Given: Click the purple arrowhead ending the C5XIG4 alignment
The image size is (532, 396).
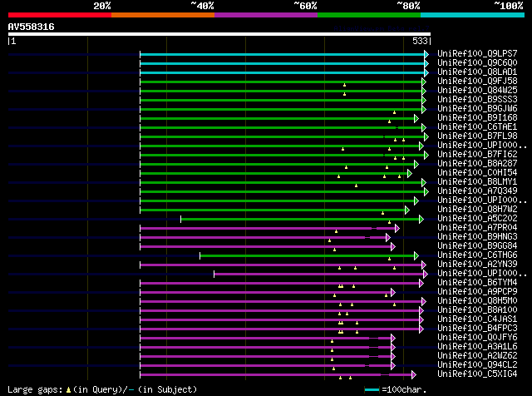Looking at the screenshot, I should 414,375.
